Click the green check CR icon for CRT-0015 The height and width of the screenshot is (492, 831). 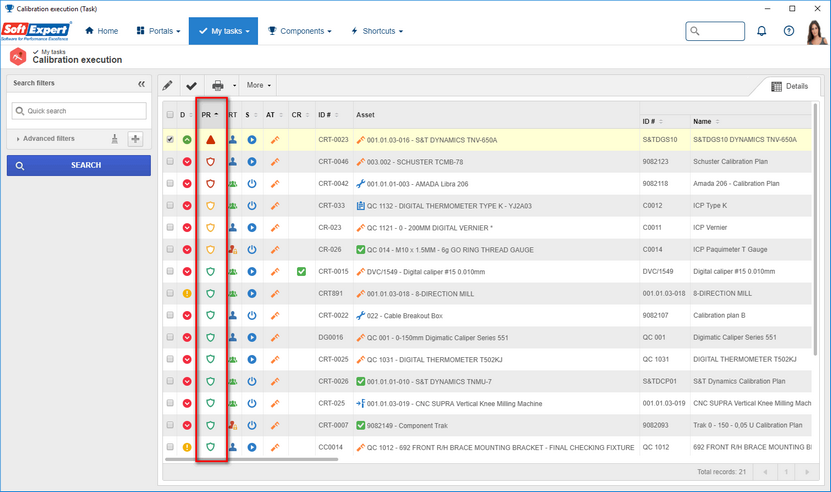coord(301,271)
